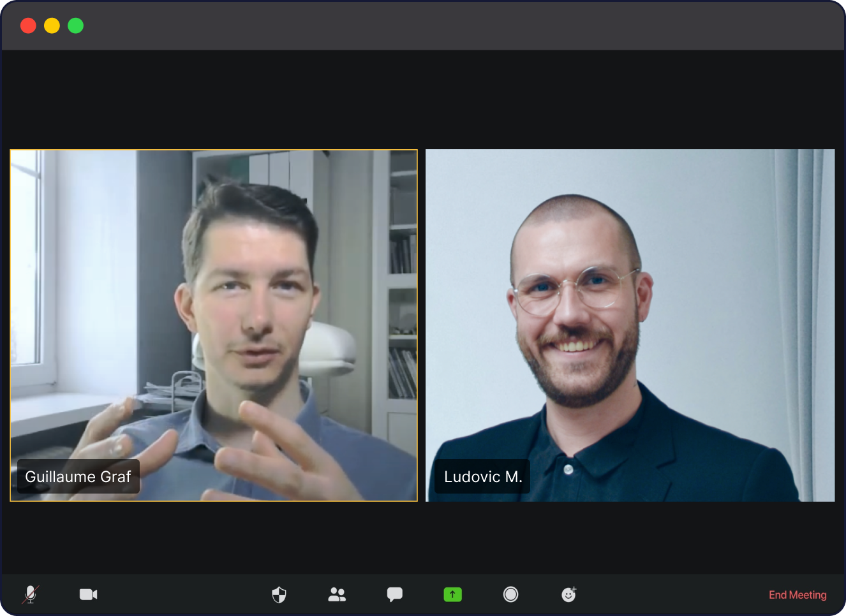Select Guillaume Graf's video tile
Screen dimensions: 846x616
pos(214,287)
